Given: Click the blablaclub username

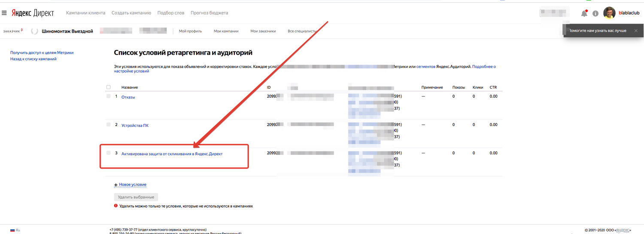Looking at the screenshot, I should click(629, 13).
